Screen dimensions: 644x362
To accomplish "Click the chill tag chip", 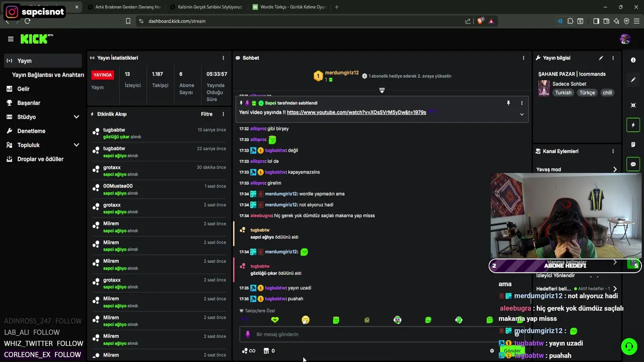I will click(x=607, y=93).
